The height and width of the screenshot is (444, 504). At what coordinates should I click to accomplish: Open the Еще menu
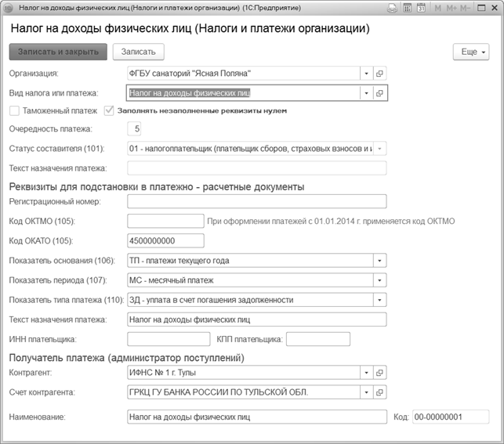click(471, 52)
